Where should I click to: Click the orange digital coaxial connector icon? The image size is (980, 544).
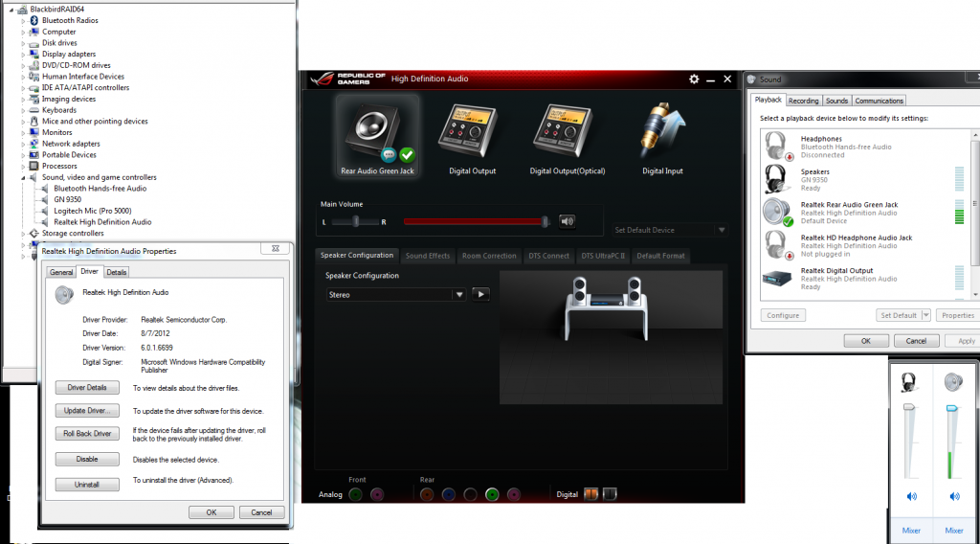(x=590, y=494)
